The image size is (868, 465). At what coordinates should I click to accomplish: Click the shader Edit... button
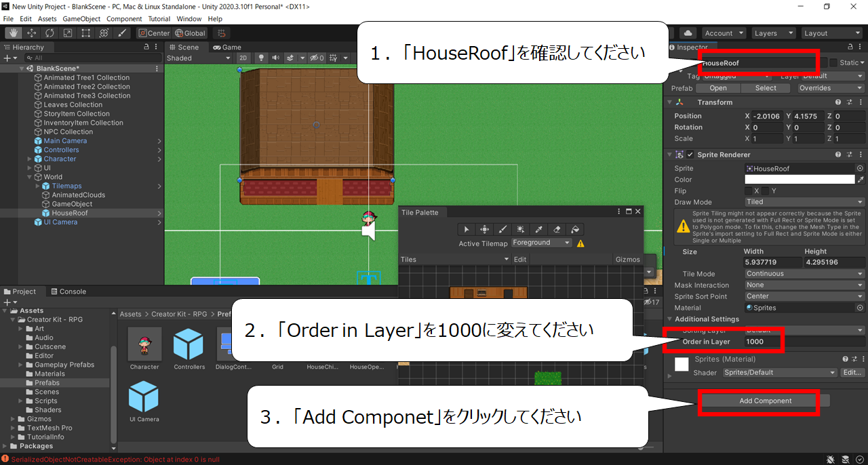click(x=852, y=373)
